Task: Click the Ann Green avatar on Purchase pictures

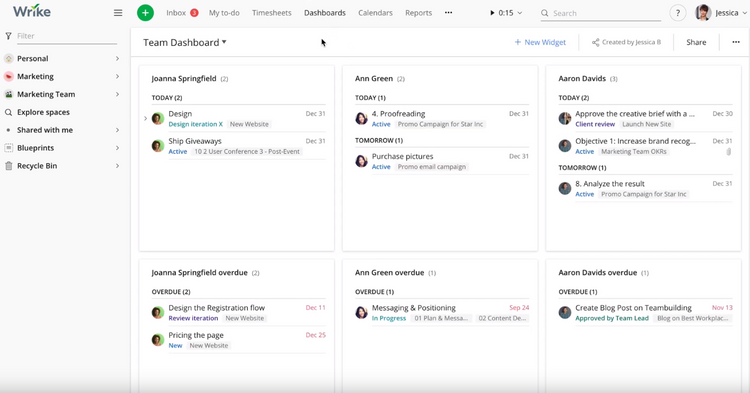Action: click(361, 161)
